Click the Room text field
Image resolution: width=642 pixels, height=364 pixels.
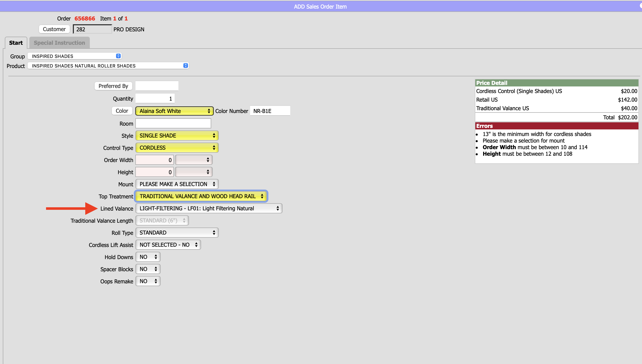pos(173,123)
